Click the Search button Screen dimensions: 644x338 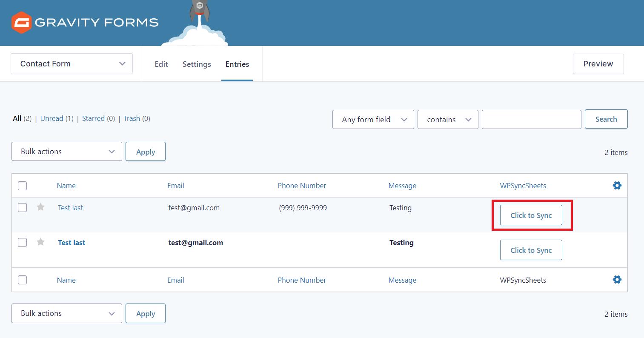click(x=606, y=119)
